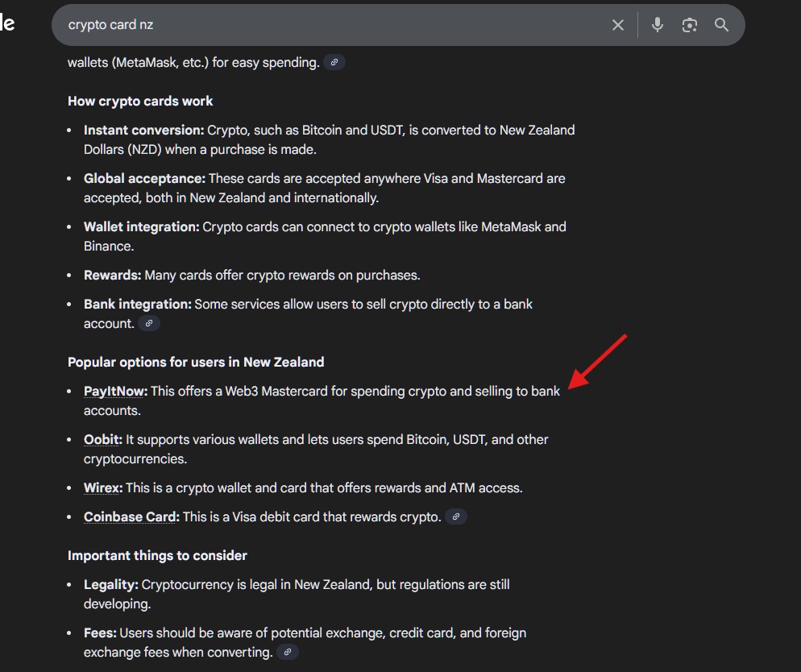Click the 'How crypto cards work' heading

140,101
